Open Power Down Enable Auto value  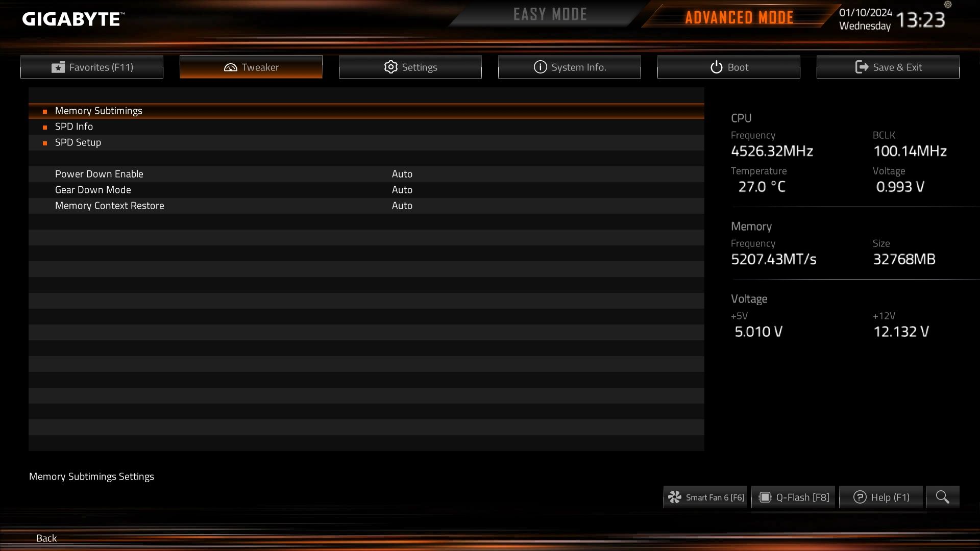click(402, 174)
